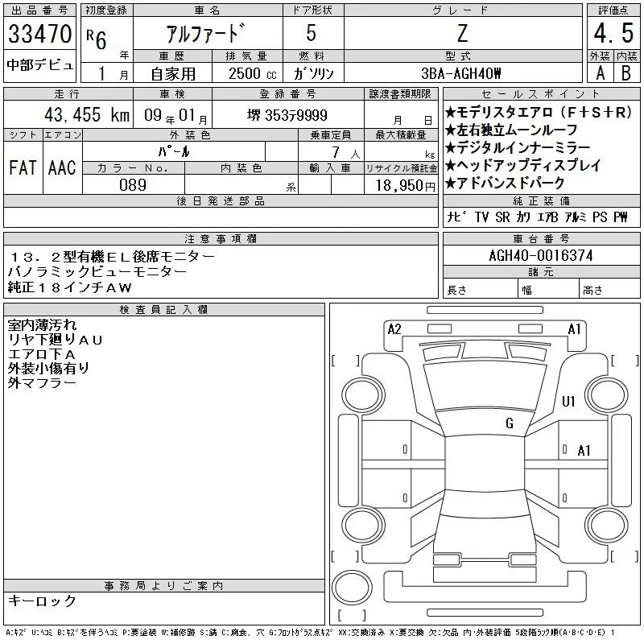
Task: Click the 長さ dimension field
Action: point(481,290)
